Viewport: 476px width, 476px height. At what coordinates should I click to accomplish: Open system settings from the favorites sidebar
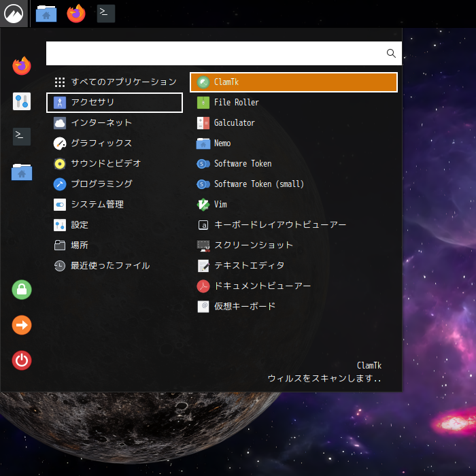pyautogui.click(x=22, y=101)
